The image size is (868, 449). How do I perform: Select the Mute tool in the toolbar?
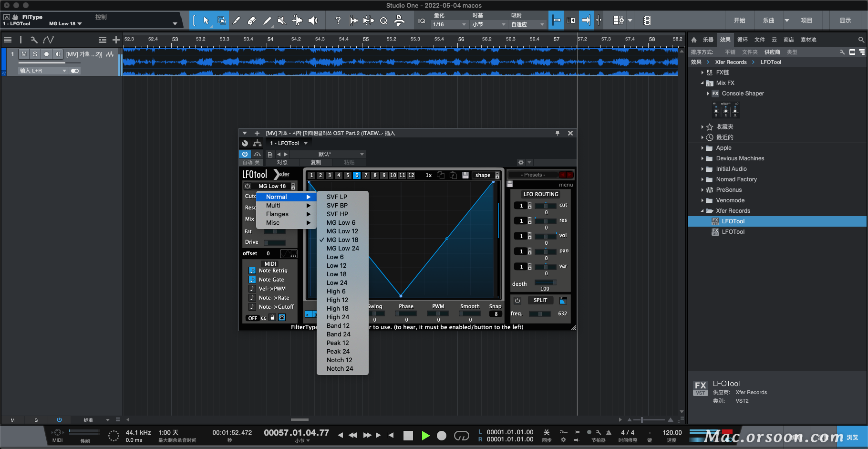[x=281, y=20]
